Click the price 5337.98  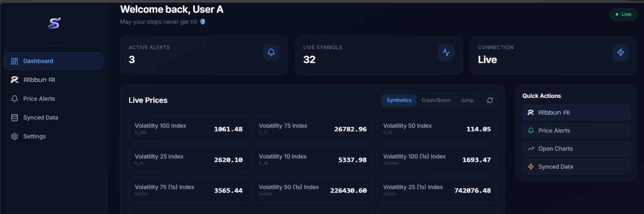(x=352, y=160)
